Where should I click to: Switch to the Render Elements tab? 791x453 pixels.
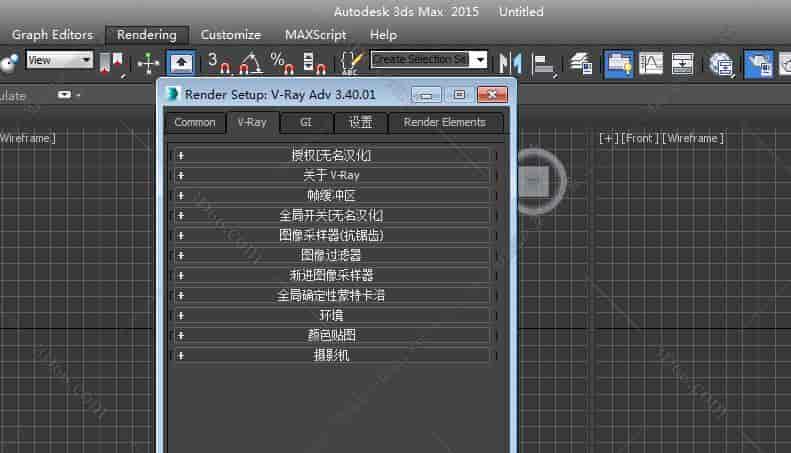point(445,122)
